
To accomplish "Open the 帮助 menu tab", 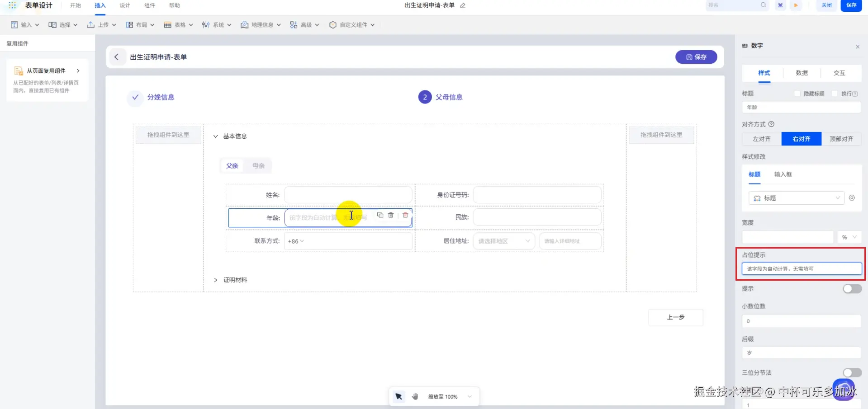I will pos(175,5).
